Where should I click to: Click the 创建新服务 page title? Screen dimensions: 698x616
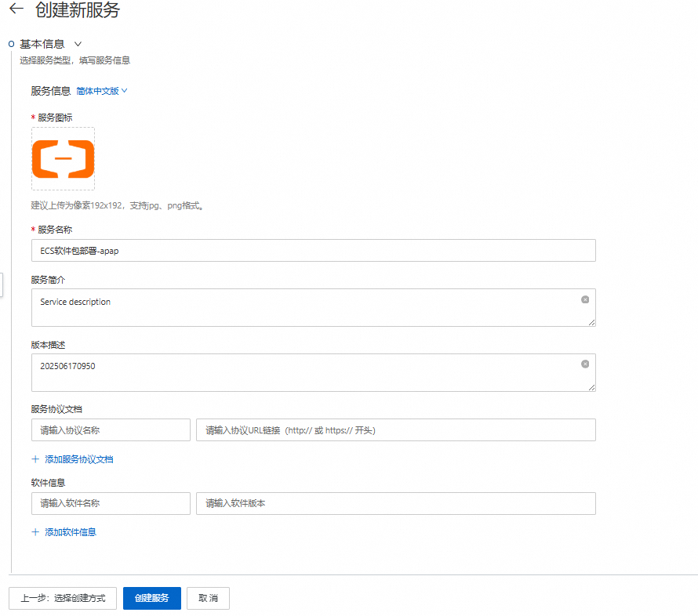(x=78, y=9)
